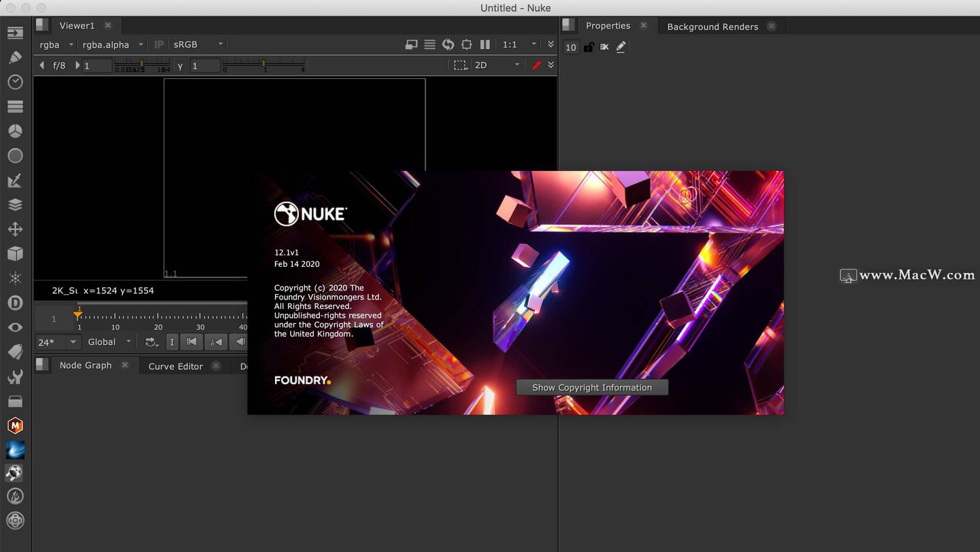Image resolution: width=980 pixels, height=552 pixels.
Task: Open the Transform nodes move icon
Action: click(15, 229)
